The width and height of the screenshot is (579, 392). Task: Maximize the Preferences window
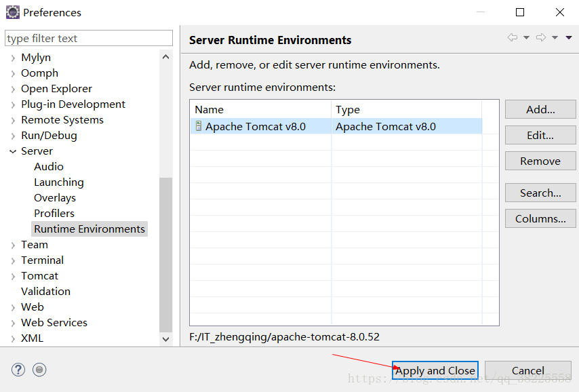click(x=520, y=12)
